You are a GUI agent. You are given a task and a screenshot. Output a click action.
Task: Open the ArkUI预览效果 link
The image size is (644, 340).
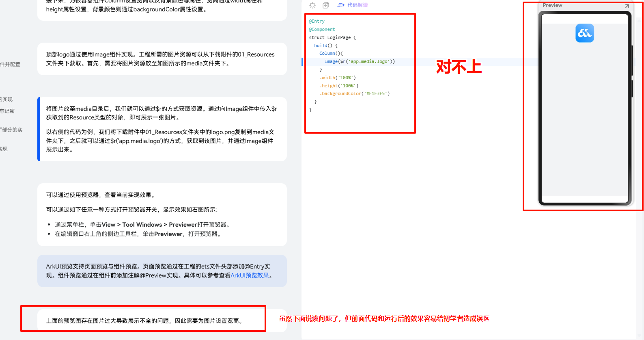coord(250,275)
